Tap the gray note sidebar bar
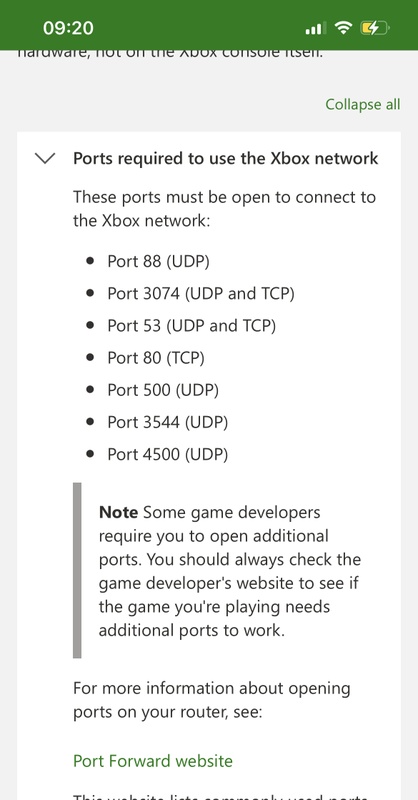The width and height of the screenshot is (418, 800). click(x=77, y=570)
